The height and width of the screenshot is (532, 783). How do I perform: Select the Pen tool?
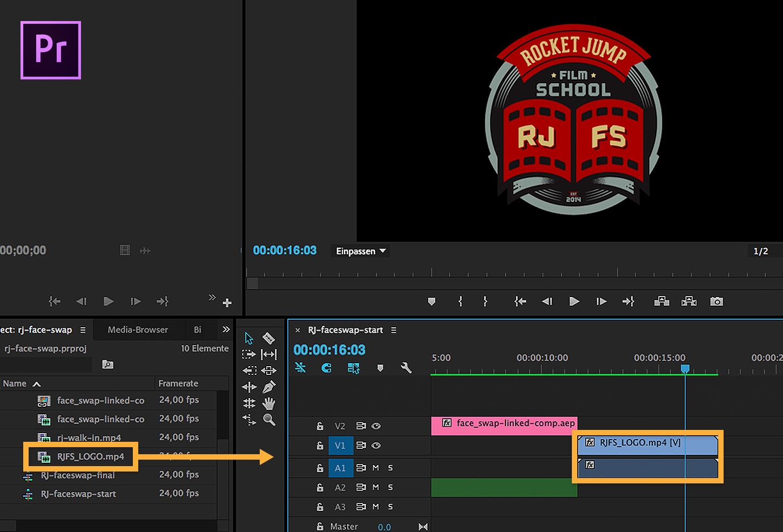(268, 387)
